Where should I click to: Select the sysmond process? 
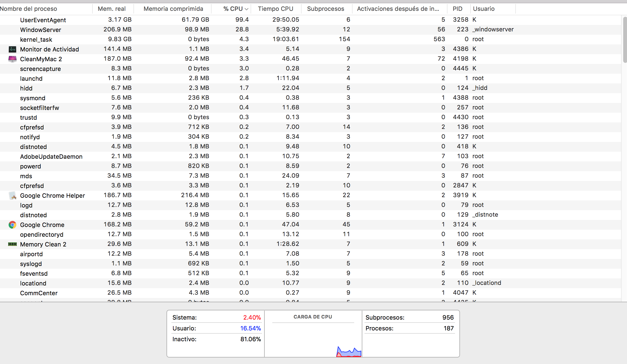pyautogui.click(x=311, y=98)
